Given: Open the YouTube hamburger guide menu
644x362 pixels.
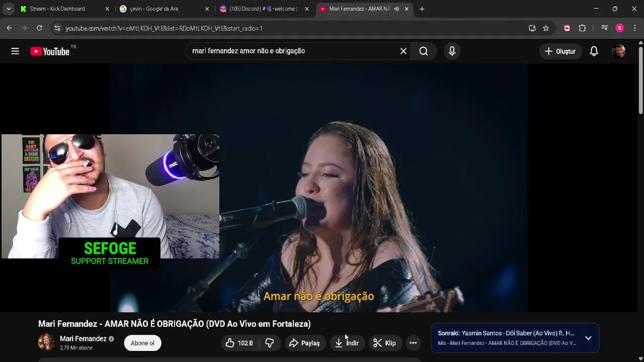Looking at the screenshot, I should point(15,51).
